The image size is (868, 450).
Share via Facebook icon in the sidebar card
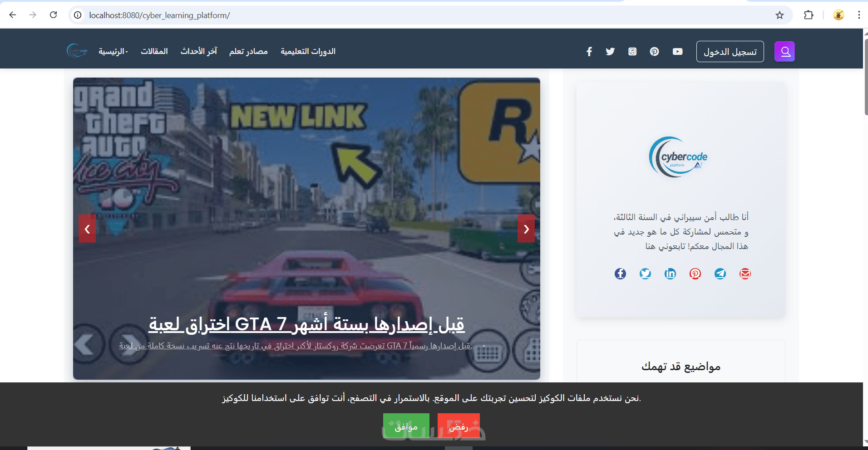620,274
